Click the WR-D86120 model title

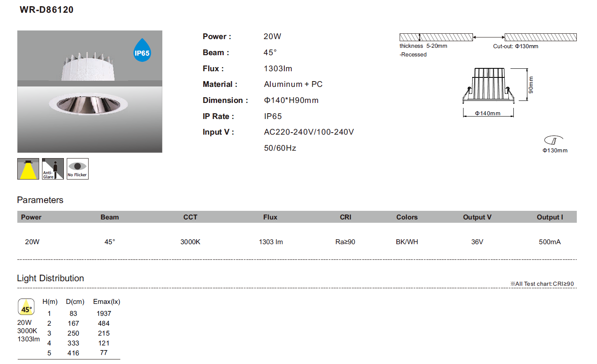pyautogui.click(x=47, y=10)
